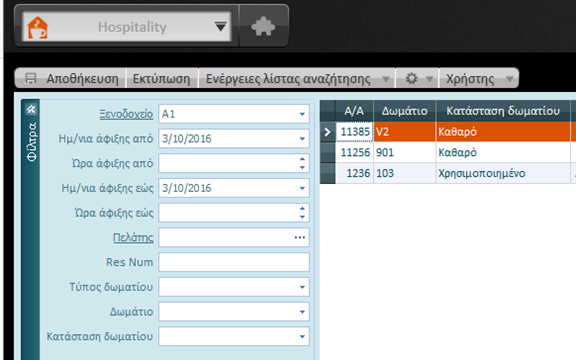Image resolution: width=576 pixels, height=360 pixels.
Task: Open the Κατάσταση δωματίου filter dropdown
Action: (x=302, y=336)
